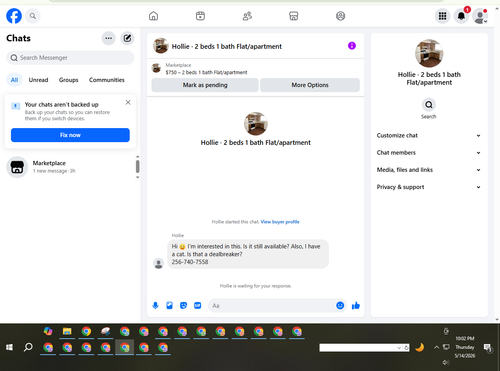Open the Facebook logo home link
This screenshot has width=500, height=371.
point(14,16)
